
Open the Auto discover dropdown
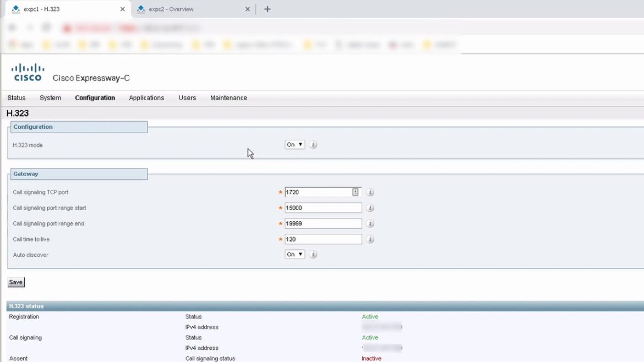tap(294, 255)
